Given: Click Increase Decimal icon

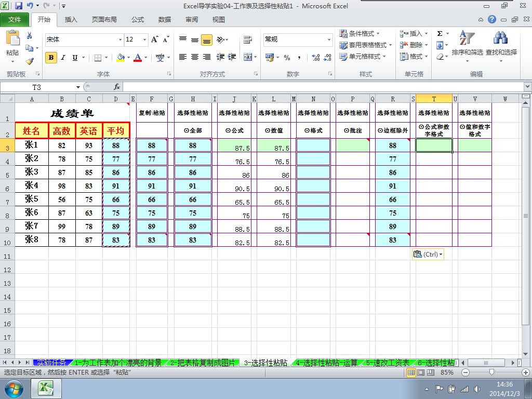Looking at the screenshot, I should 316,58.
